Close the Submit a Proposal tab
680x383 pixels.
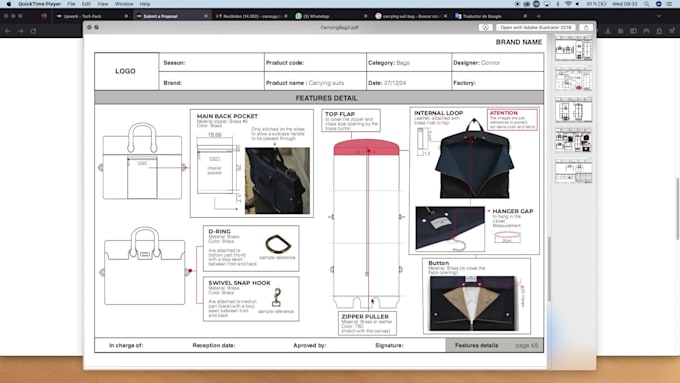coord(206,16)
